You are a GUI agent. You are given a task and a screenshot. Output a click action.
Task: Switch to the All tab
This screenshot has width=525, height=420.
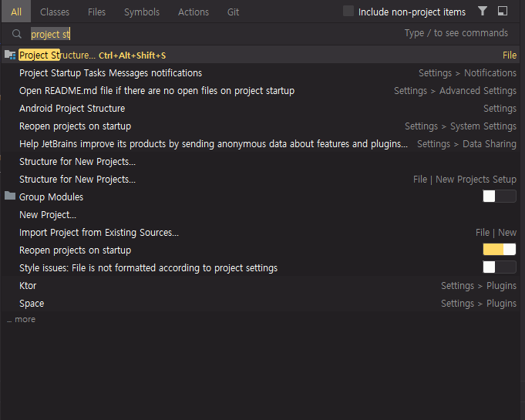pos(16,12)
